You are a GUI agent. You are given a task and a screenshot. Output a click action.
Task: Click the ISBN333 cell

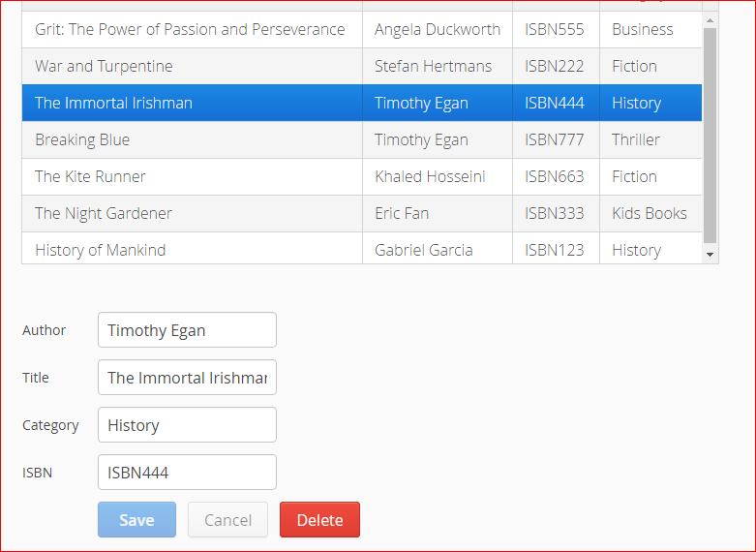[556, 213]
